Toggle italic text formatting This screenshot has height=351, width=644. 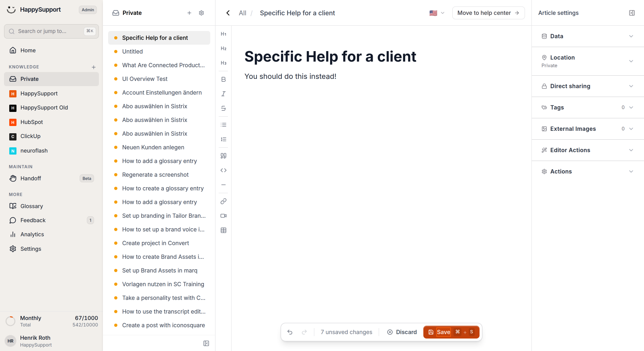[x=224, y=94]
